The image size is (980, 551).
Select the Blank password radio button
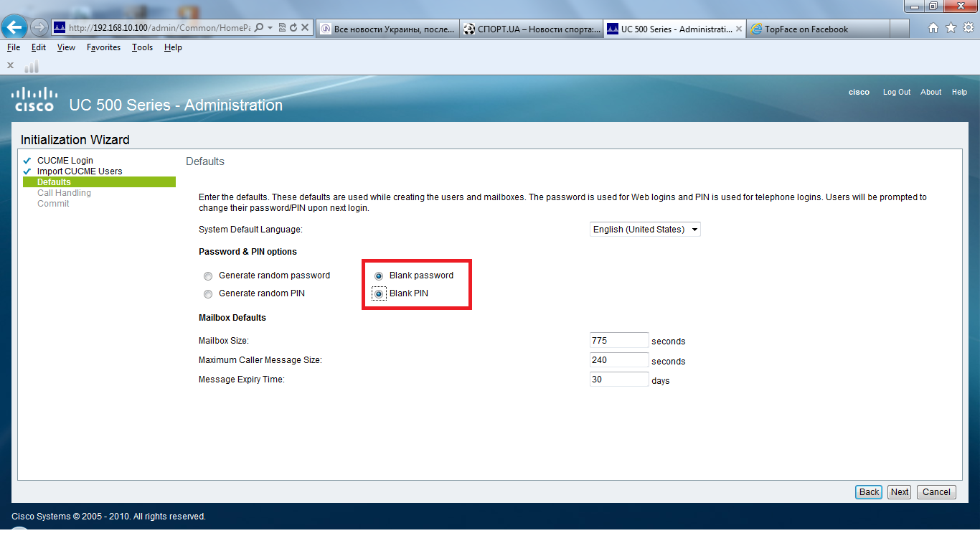378,275
